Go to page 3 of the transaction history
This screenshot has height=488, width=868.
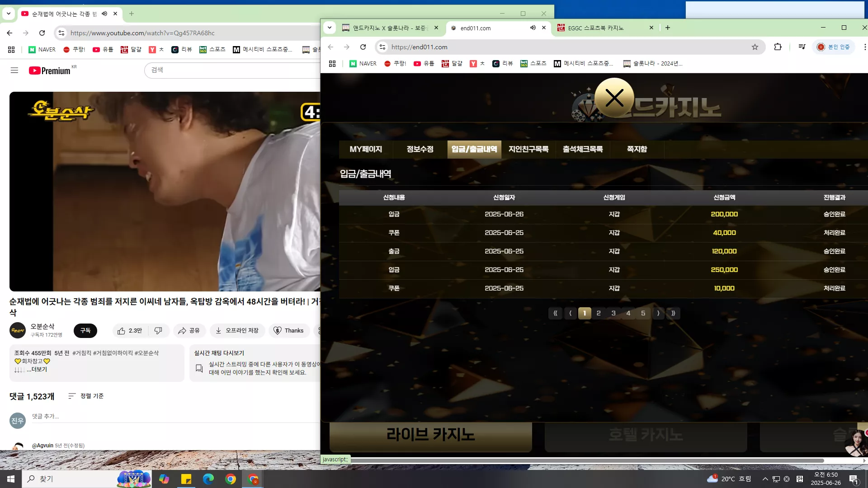613,313
